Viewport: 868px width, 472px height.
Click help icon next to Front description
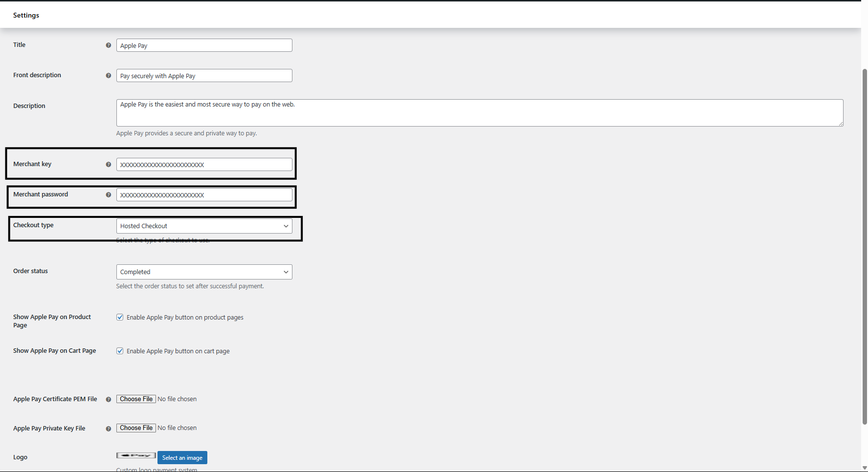click(109, 75)
